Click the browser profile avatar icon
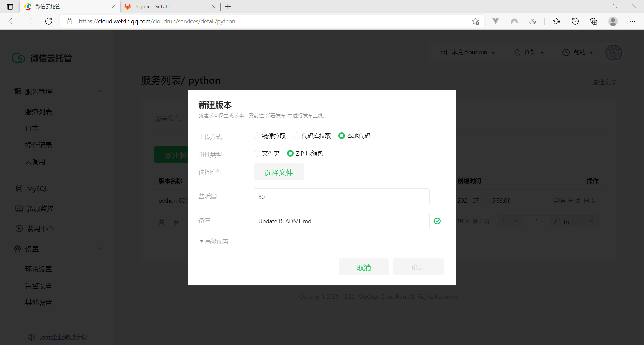 [613, 21]
